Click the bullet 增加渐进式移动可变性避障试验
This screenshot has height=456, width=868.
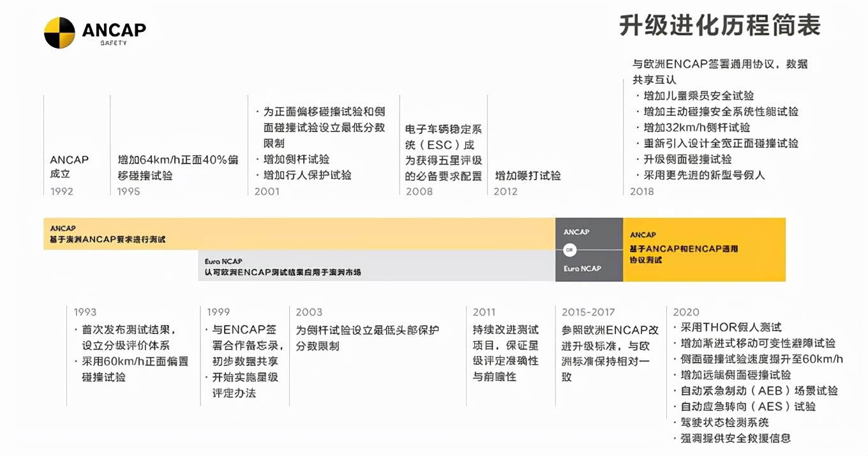point(754,343)
